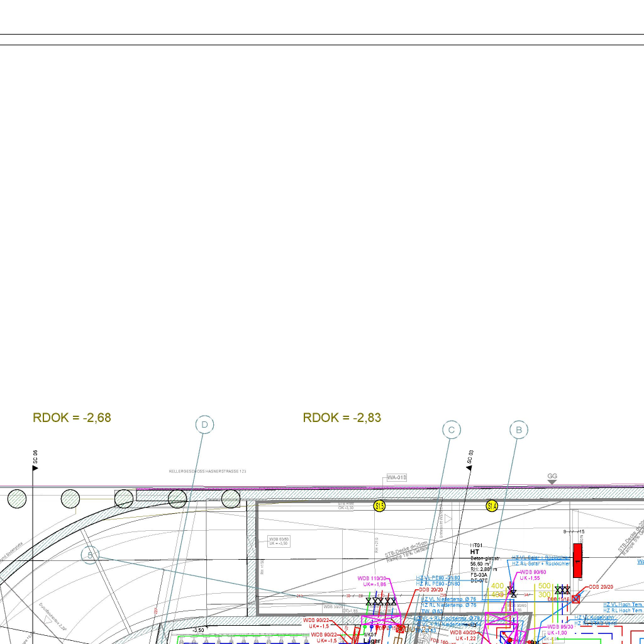Click the magenta WDB 110/30 annotation
Image resolution: width=644 pixels, height=644 pixels.
coord(372,579)
